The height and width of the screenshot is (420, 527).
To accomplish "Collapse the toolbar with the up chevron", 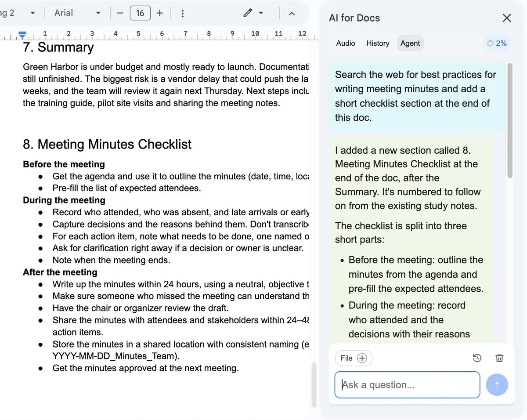I will click(x=292, y=13).
